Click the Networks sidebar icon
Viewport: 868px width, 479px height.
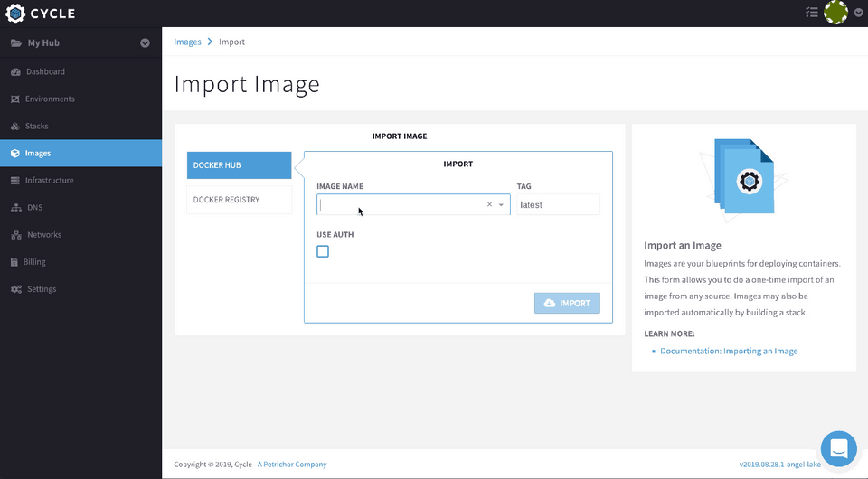[16, 235]
